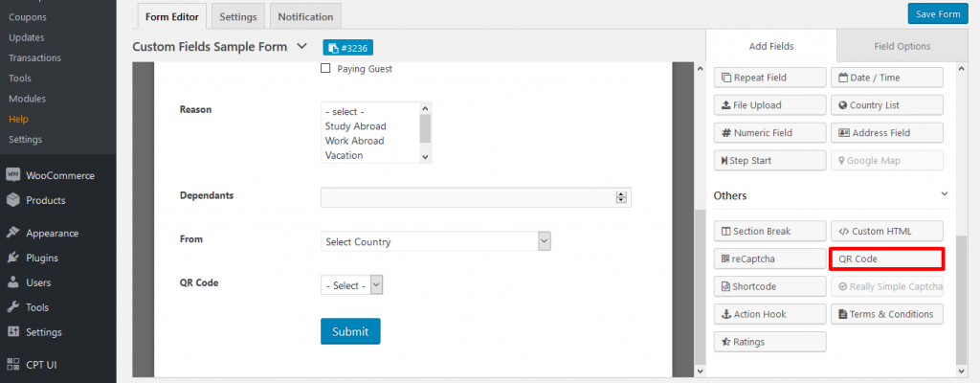Screen dimensions: 980x383
Task: Open the QR Code Select dropdown
Action: (352, 285)
